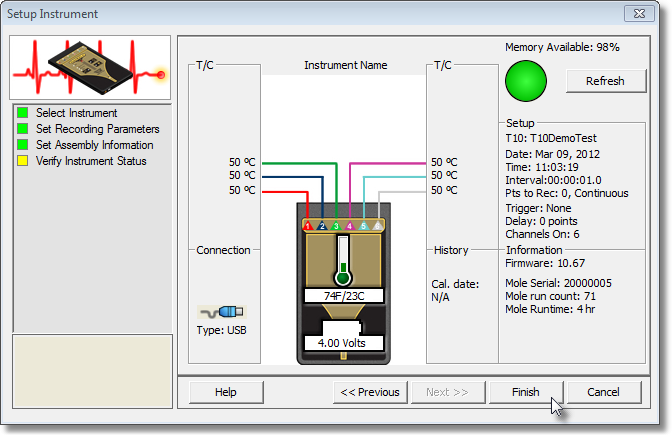Select the Set Recording Parameters step
Image resolution: width=672 pixels, height=437 pixels.
pos(98,129)
